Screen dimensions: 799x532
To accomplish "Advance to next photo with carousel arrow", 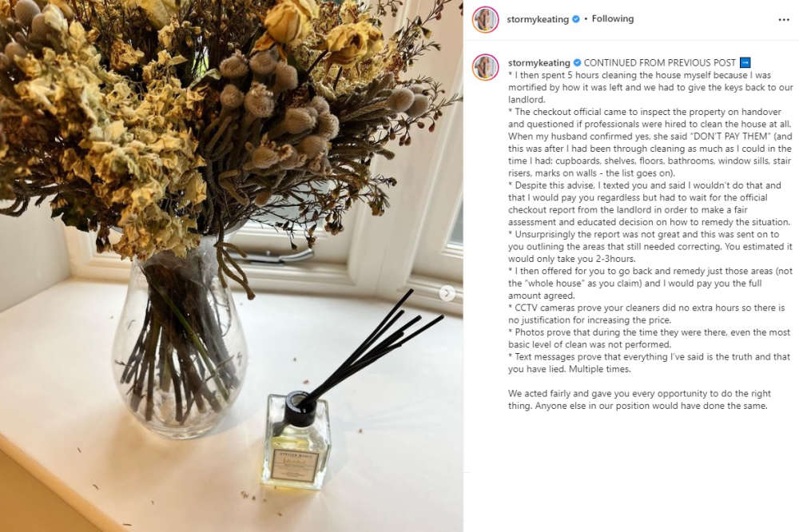I will tap(447, 293).
